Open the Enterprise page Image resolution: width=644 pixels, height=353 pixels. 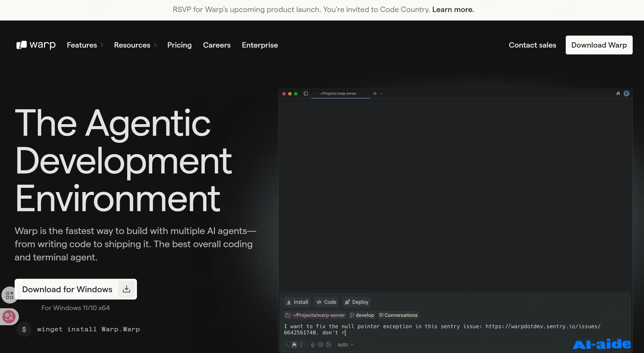(260, 45)
